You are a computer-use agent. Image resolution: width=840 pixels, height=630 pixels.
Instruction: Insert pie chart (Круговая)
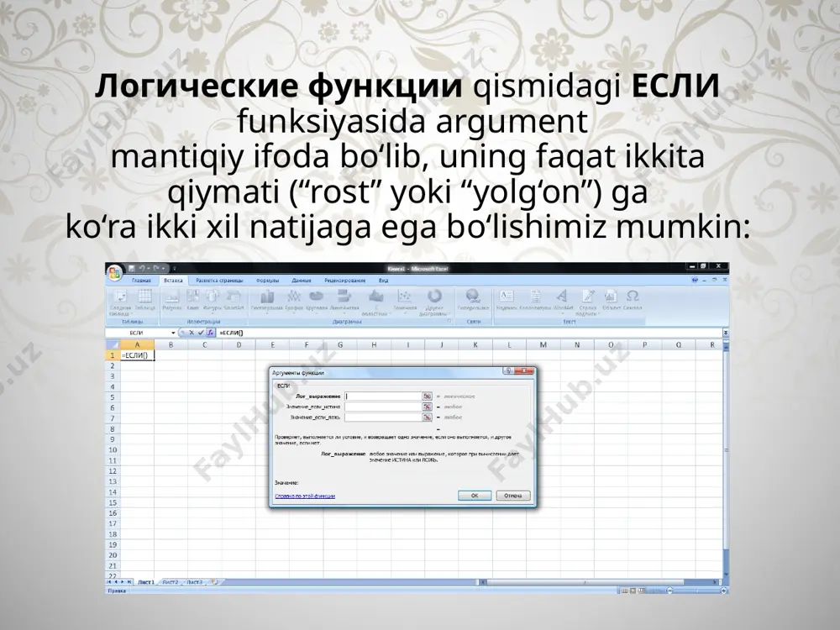click(316, 302)
